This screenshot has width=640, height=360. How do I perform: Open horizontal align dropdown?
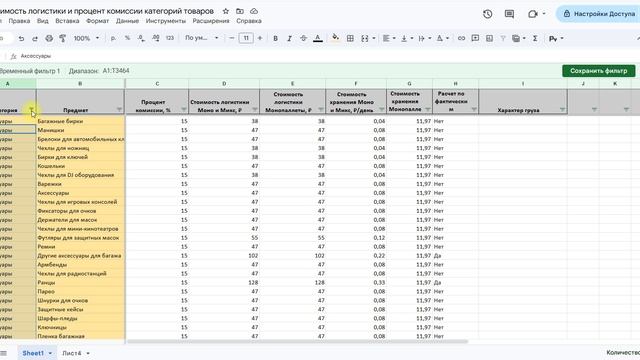point(389,38)
